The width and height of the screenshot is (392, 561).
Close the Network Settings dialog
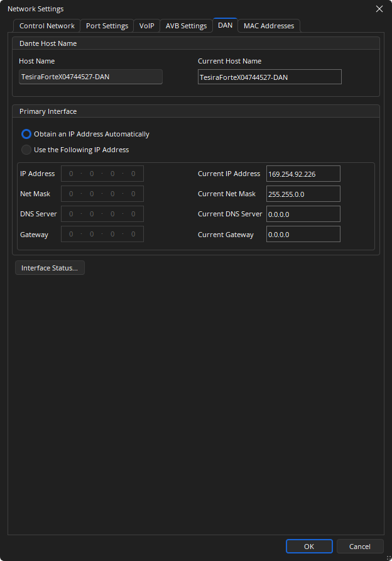pyautogui.click(x=379, y=9)
